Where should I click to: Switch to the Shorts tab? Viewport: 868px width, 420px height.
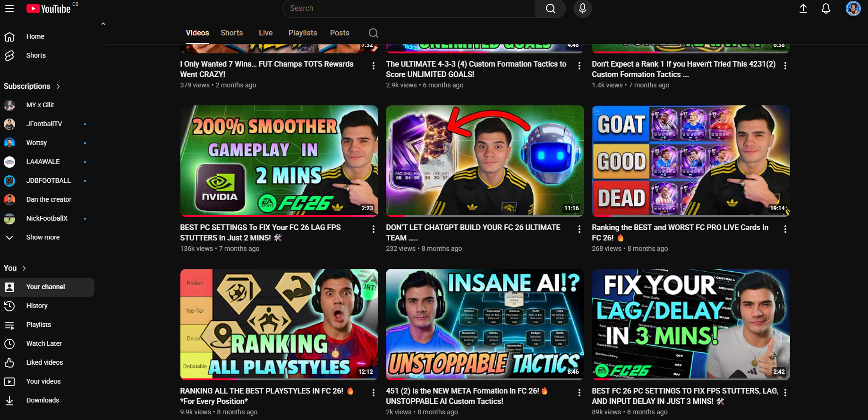pos(232,33)
